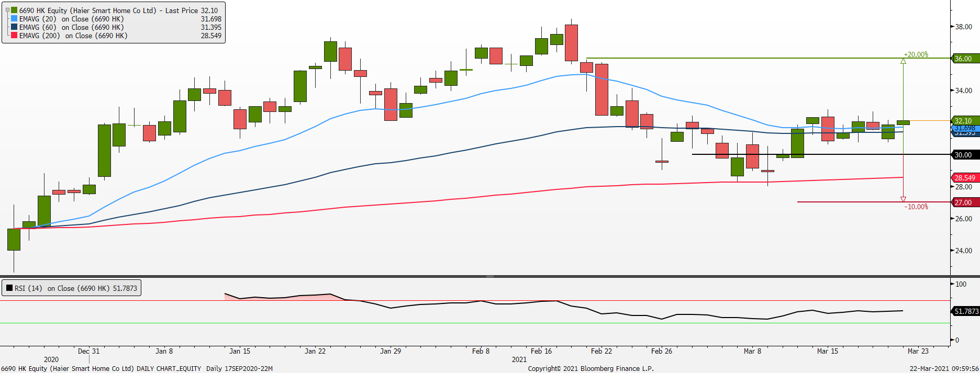Click the Mar 15 date axis label
Viewport: 980px width, 373px height.
828,351
